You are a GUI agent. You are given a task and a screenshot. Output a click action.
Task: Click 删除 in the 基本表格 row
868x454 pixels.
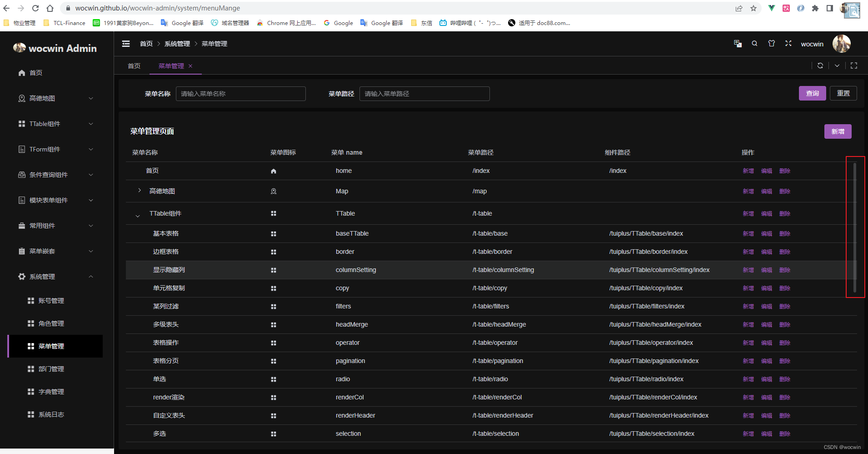click(x=784, y=234)
